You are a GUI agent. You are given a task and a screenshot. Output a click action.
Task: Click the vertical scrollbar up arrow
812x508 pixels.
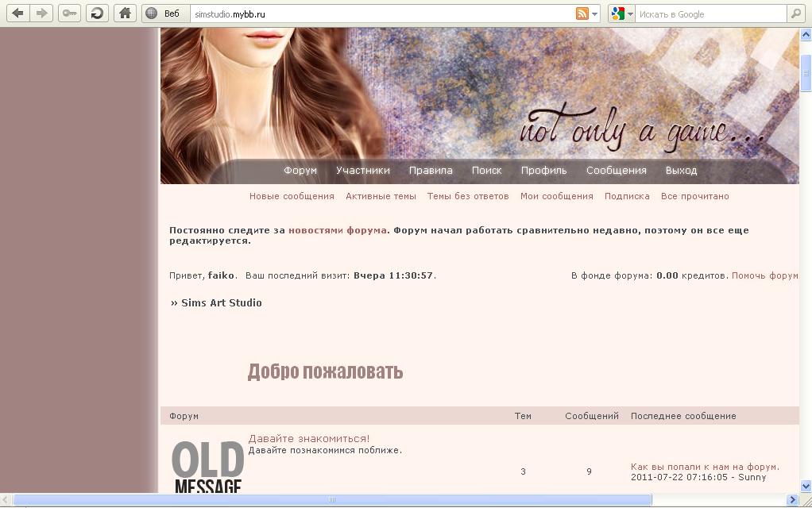[x=806, y=35]
